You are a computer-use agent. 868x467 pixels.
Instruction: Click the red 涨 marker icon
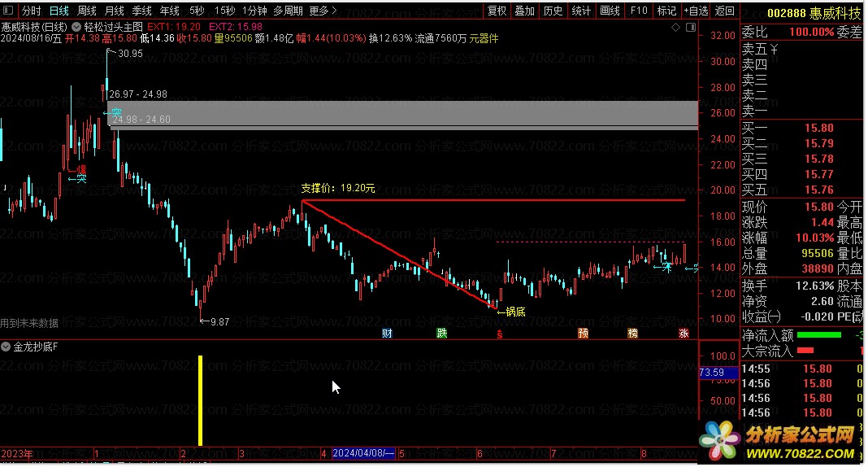coord(684,333)
